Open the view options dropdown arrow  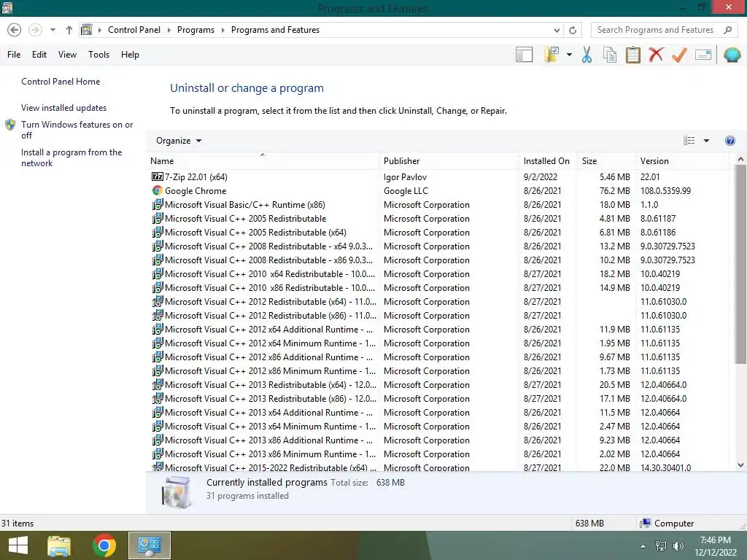click(706, 141)
